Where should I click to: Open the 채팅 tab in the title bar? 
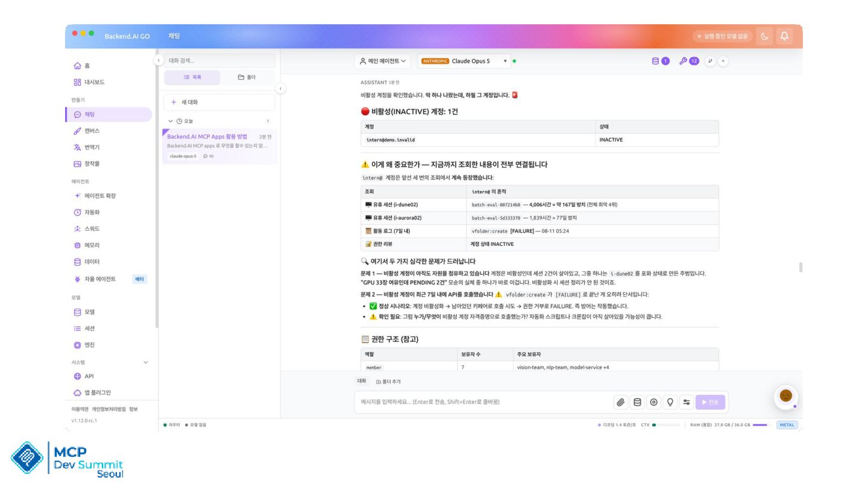pyautogui.click(x=174, y=36)
